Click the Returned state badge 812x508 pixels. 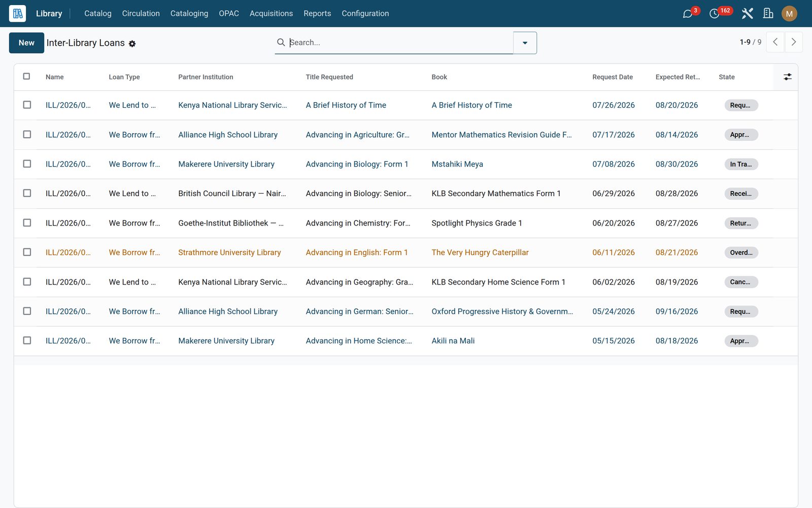point(741,223)
